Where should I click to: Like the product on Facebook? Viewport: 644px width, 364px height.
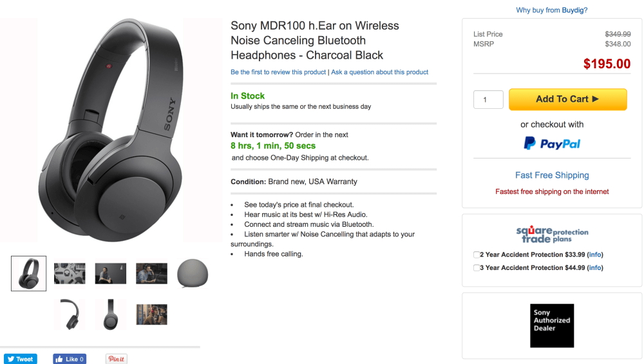(x=70, y=359)
